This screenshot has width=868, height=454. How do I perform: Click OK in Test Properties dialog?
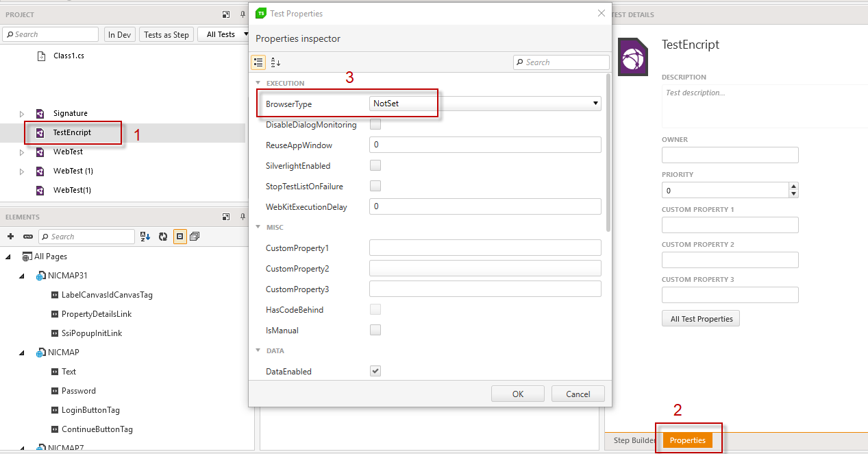click(x=517, y=394)
